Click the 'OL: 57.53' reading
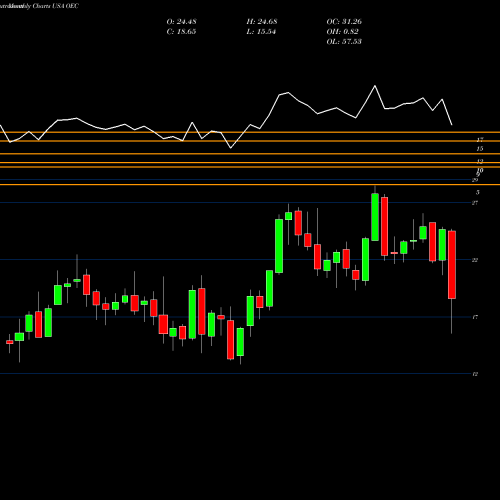 (344, 42)
